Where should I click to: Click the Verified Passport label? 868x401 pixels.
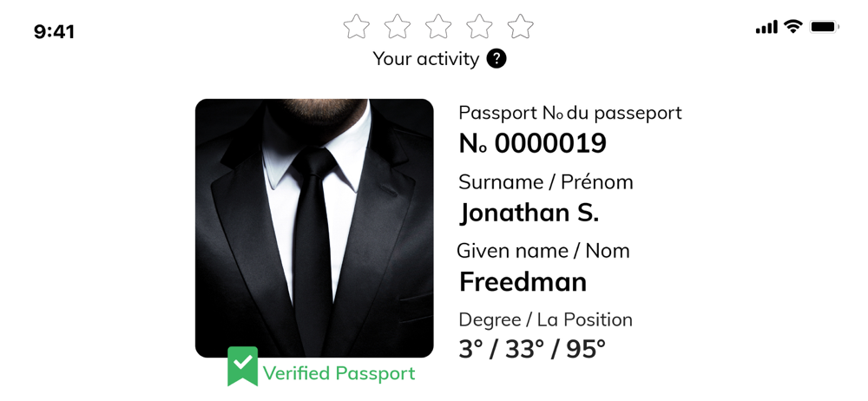(339, 373)
